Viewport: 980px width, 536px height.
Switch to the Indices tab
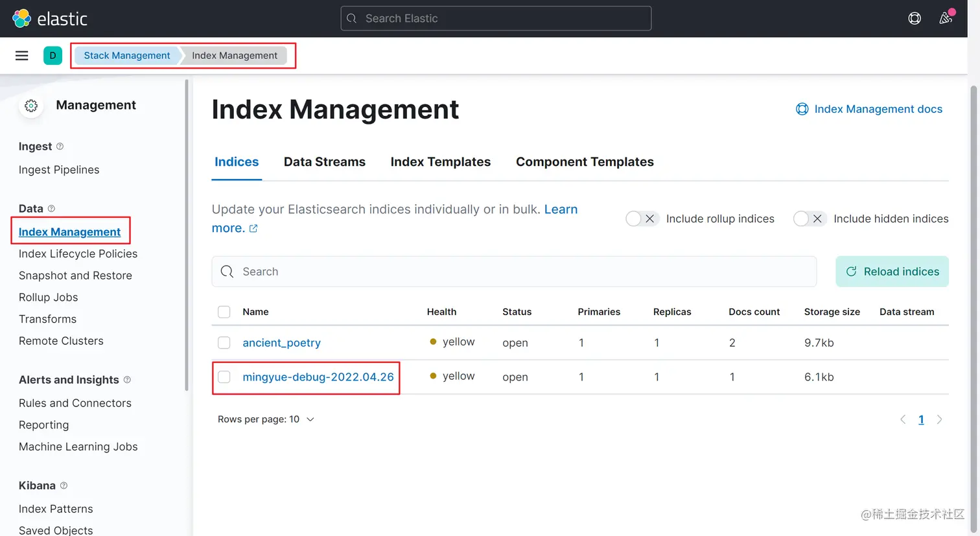[237, 162]
